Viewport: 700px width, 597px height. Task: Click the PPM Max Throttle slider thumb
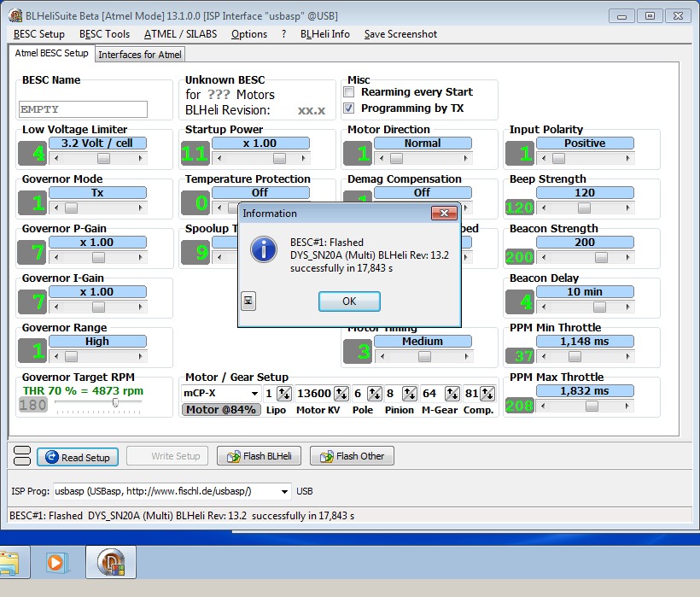point(592,406)
